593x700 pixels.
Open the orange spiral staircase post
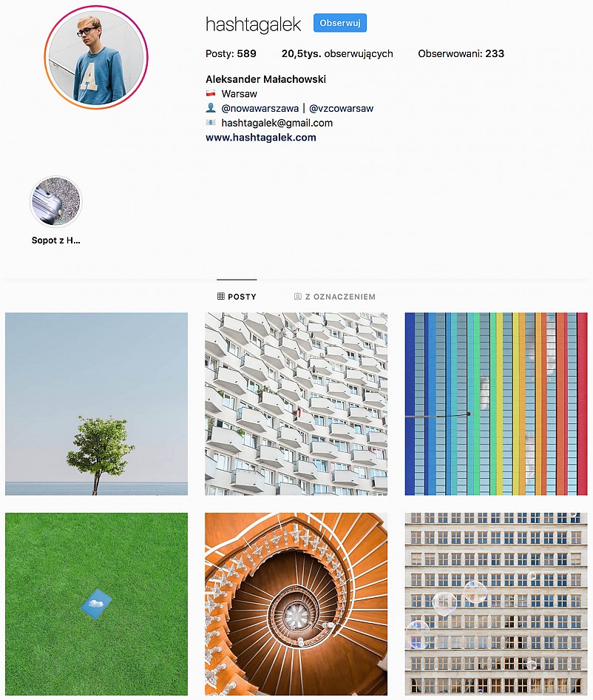pos(296,604)
